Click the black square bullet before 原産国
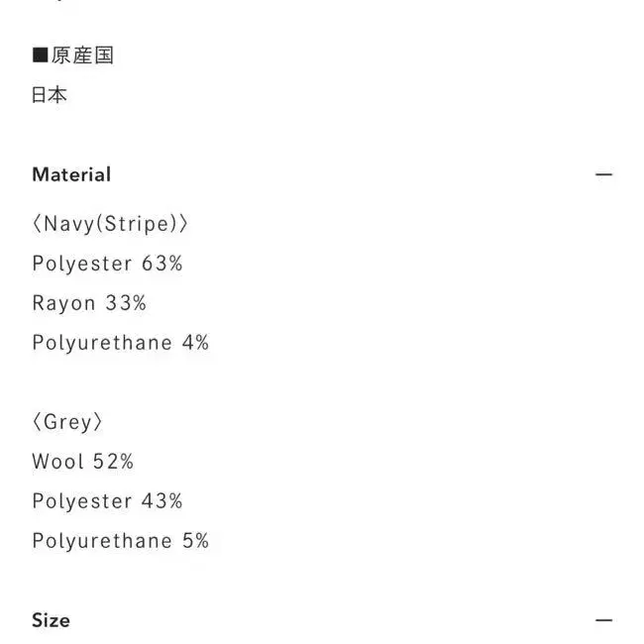This screenshot has width=644, height=644. pyautogui.click(x=41, y=54)
